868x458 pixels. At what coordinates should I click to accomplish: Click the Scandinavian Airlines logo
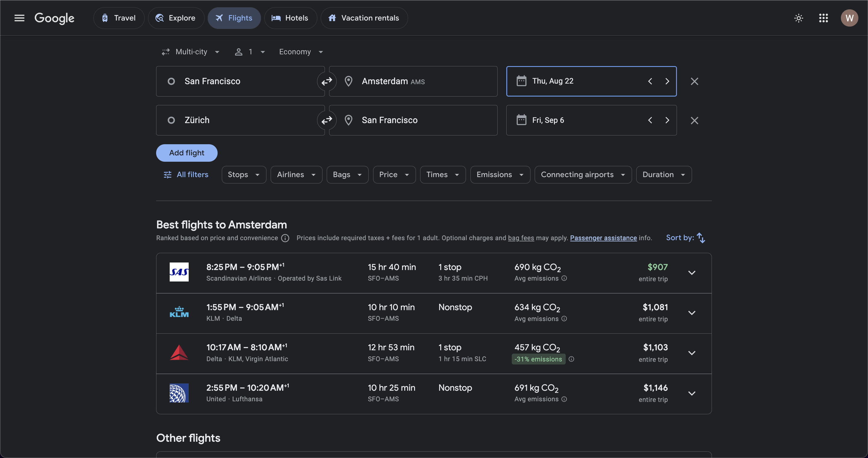[179, 272]
